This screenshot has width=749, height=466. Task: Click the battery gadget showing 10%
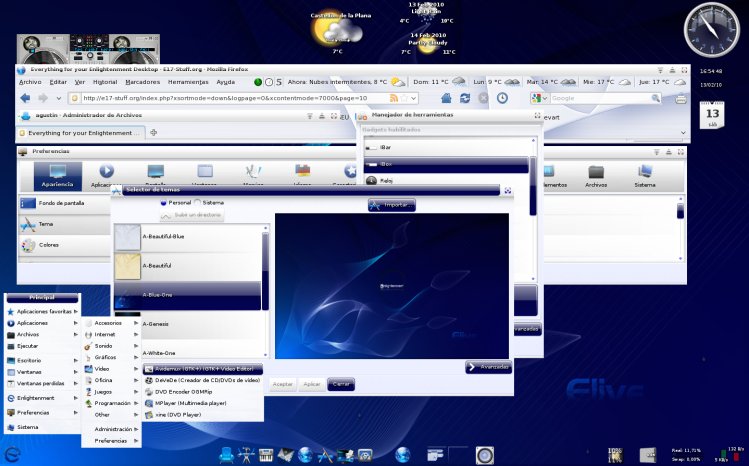[615, 455]
